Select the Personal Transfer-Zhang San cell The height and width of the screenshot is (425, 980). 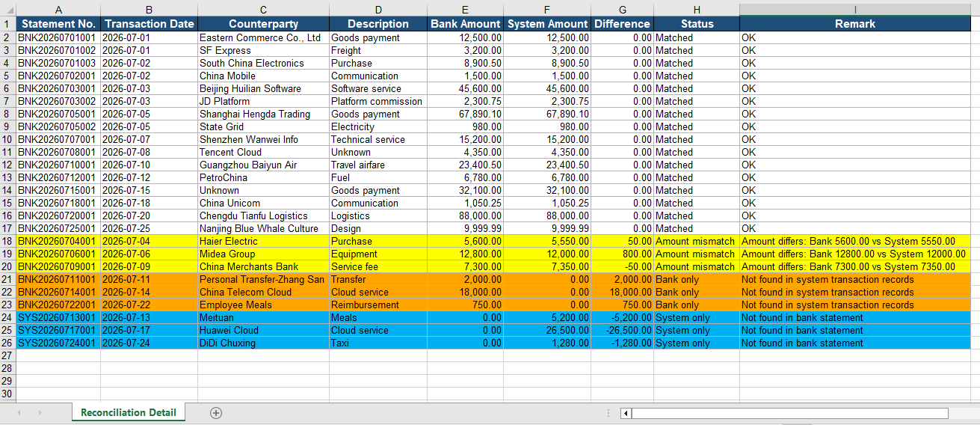263,279
